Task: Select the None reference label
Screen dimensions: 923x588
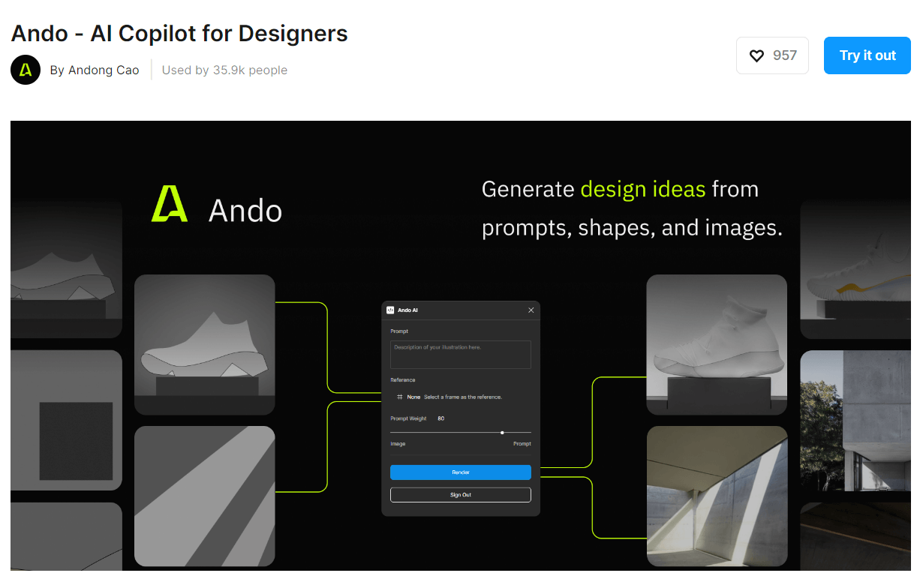Action: pos(413,397)
